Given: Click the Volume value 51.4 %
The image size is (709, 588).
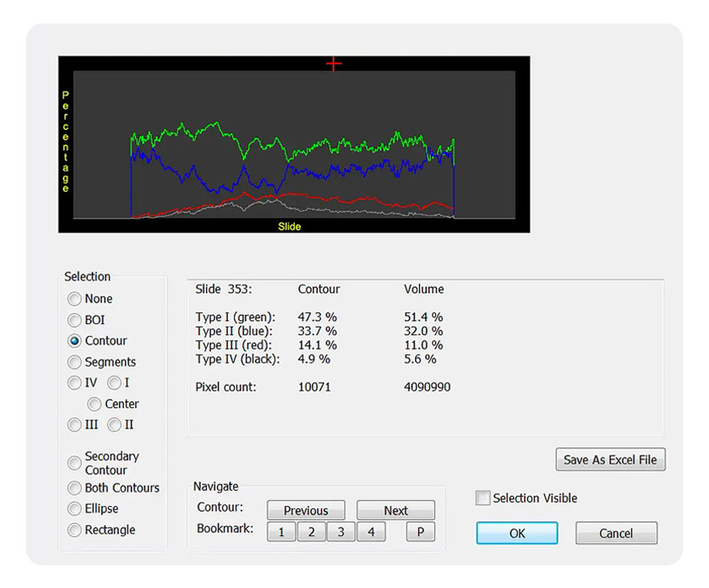Looking at the screenshot, I should tap(423, 317).
